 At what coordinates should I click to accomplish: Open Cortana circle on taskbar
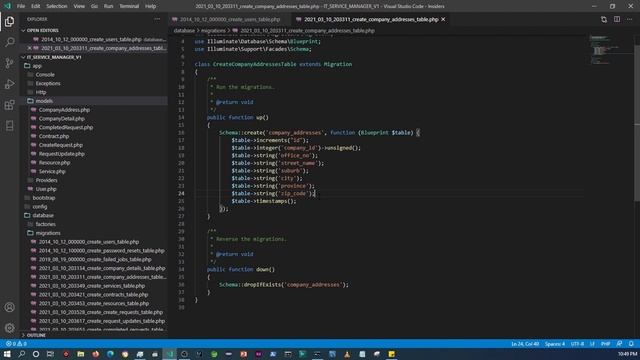click(x=36, y=354)
